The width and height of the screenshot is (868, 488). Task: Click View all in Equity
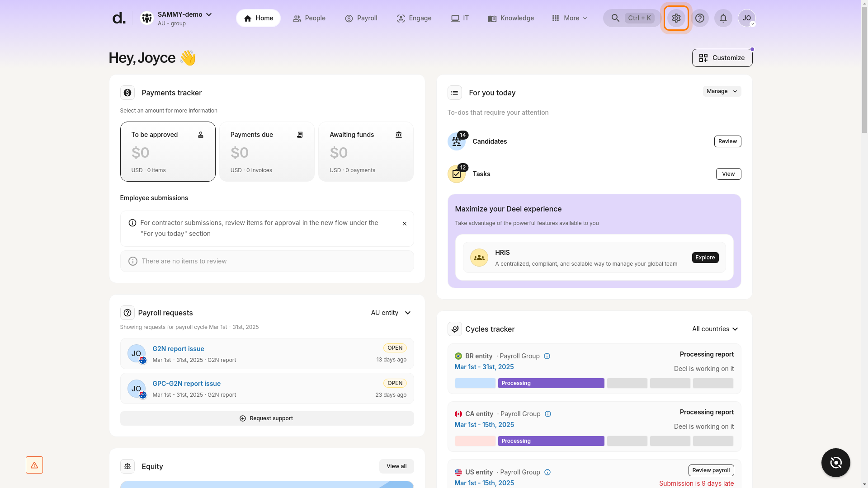[x=396, y=466]
